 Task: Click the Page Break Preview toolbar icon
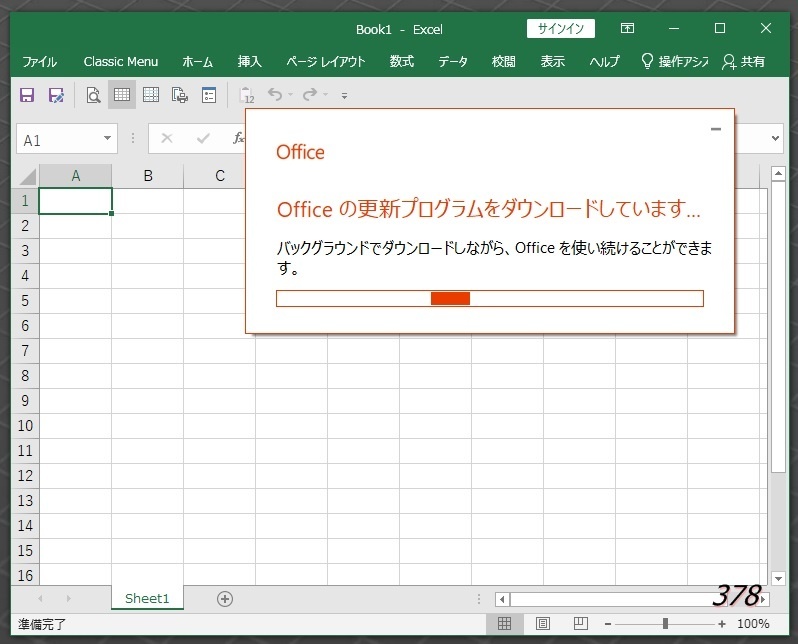(x=151, y=95)
